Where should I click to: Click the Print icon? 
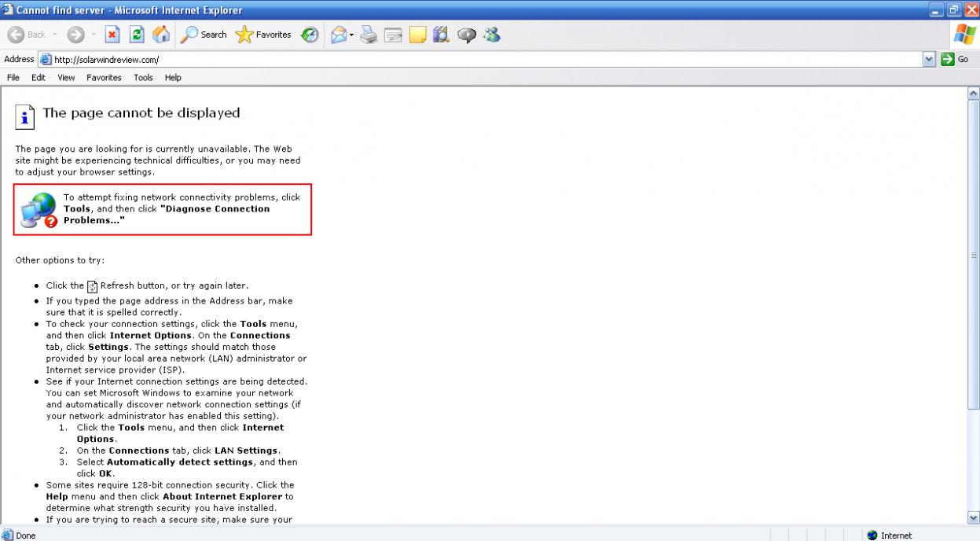click(x=369, y=35)
